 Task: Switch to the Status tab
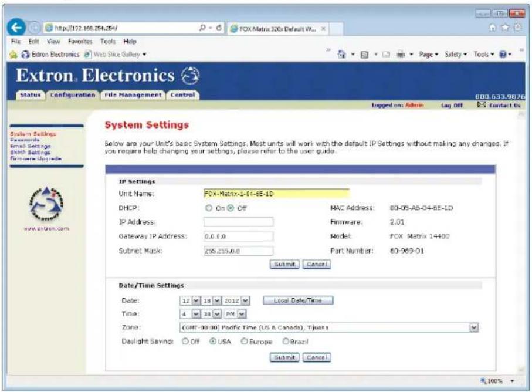click(30, 95)
